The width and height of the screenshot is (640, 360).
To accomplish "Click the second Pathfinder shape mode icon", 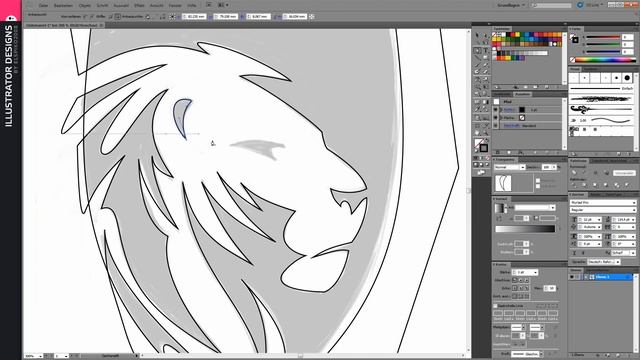I will [585, 173].
